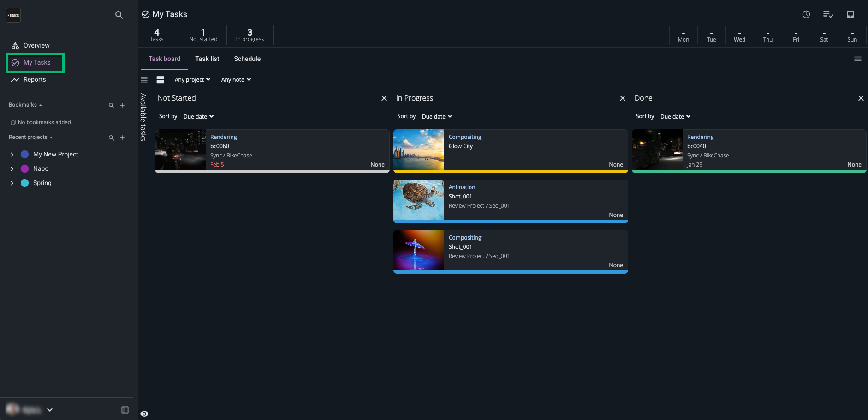
Task: Click the turtle thumbnail on the Animation task
Action: (x=418, y=201)
